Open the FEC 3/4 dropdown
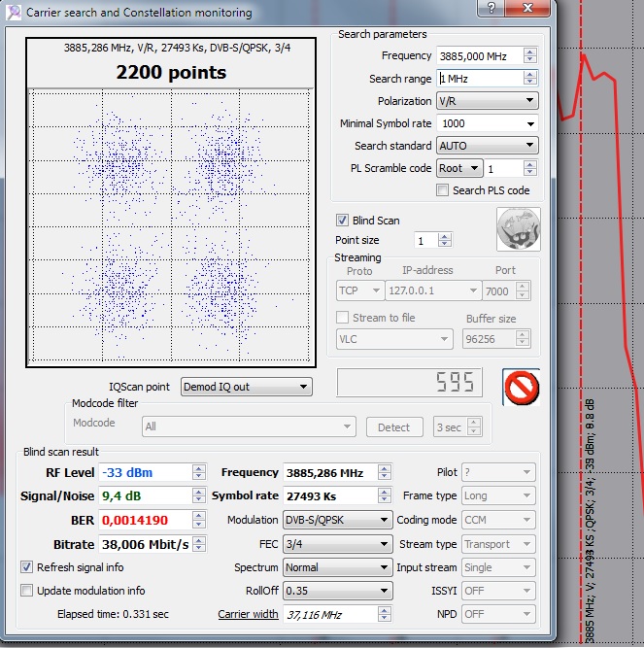The image size is (644, 648). [337, 544]
